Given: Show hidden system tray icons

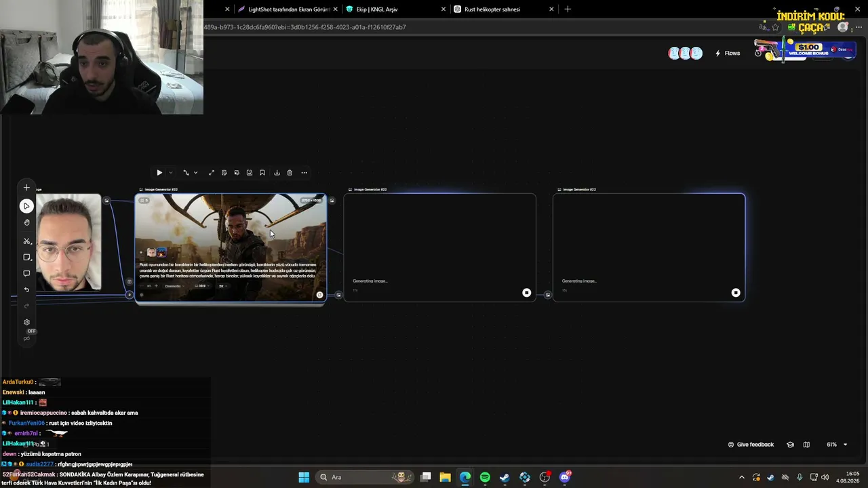Looking at the screenshot, I should tap(741, 477).
